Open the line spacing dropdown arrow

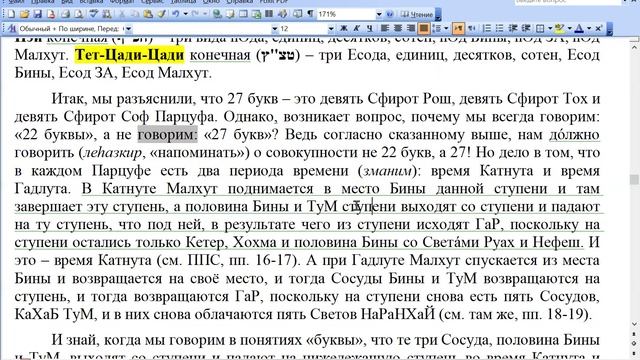(446, 28)
